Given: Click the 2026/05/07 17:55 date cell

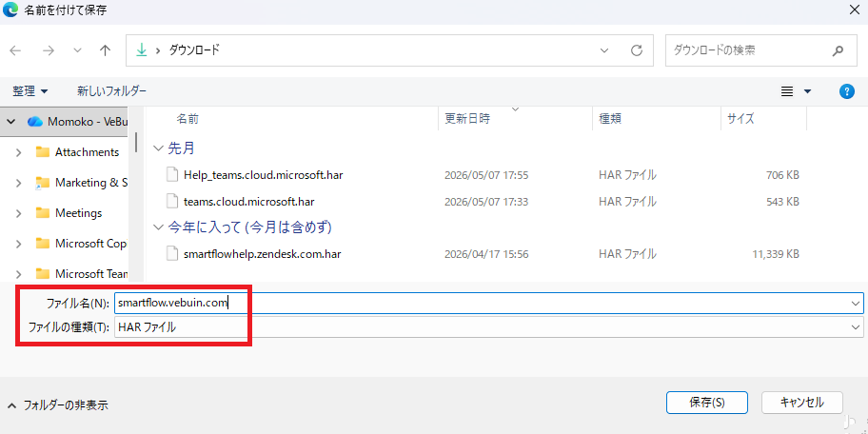Looking at the screenshot, I should point(486,175).
